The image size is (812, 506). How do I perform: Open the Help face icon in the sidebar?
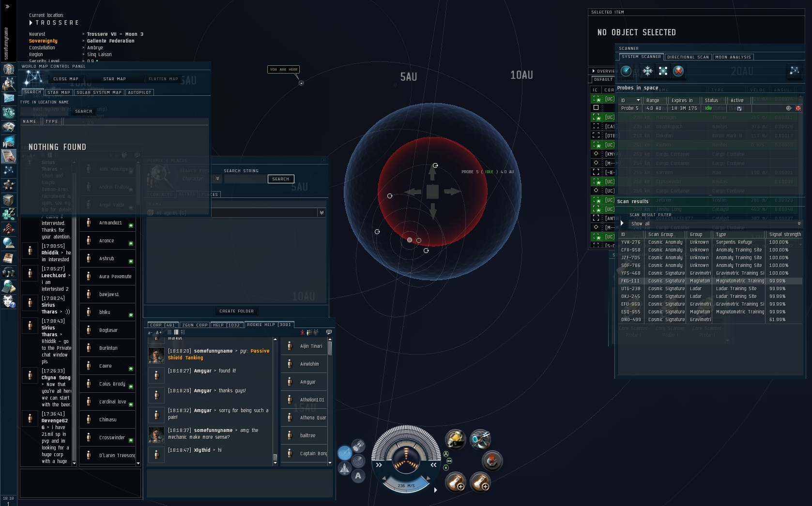click(x=8, y=302)
